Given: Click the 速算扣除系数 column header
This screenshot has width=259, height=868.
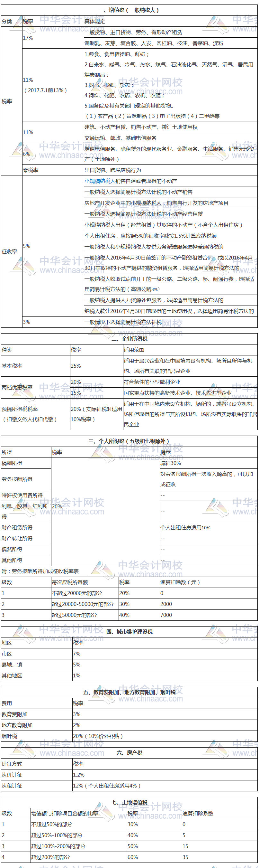Looking at the screenshot, I should pyautogui.click(x=198, y=813).
